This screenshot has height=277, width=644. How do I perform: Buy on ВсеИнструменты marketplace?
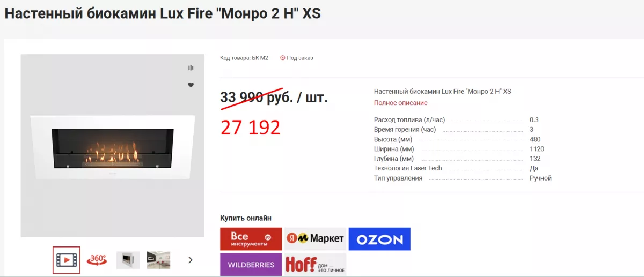click(251, 239)
